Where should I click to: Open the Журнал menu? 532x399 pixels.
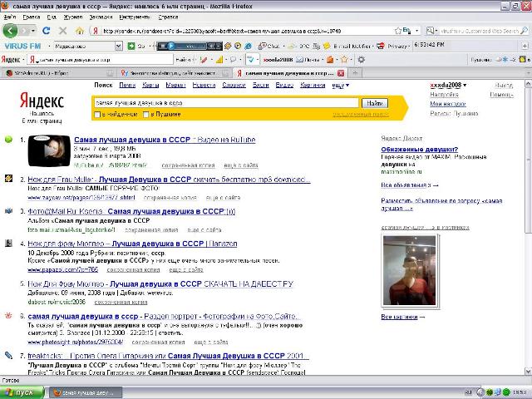click(73, 17)
